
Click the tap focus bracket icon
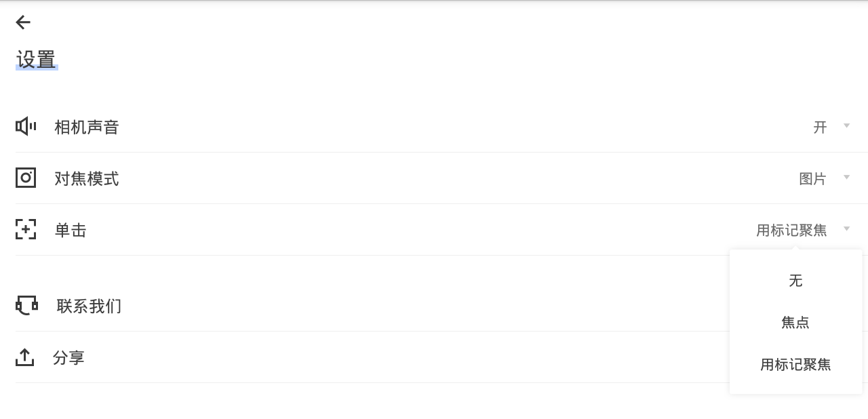(26, 230)
